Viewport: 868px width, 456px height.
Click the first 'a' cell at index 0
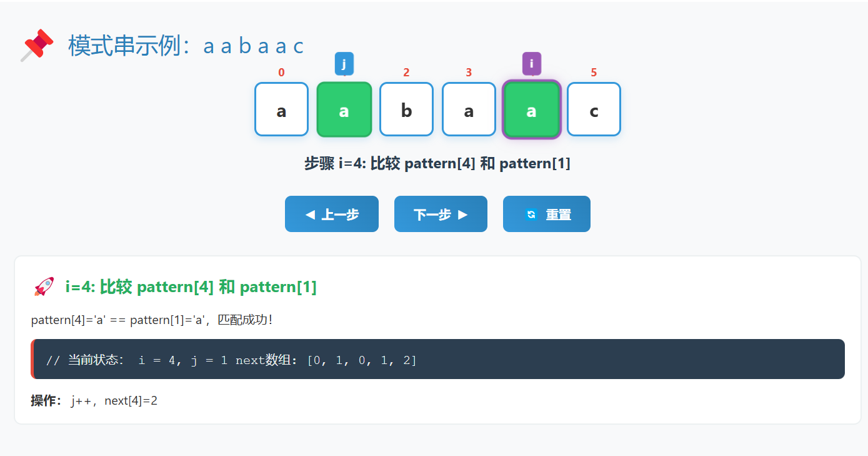281,109
